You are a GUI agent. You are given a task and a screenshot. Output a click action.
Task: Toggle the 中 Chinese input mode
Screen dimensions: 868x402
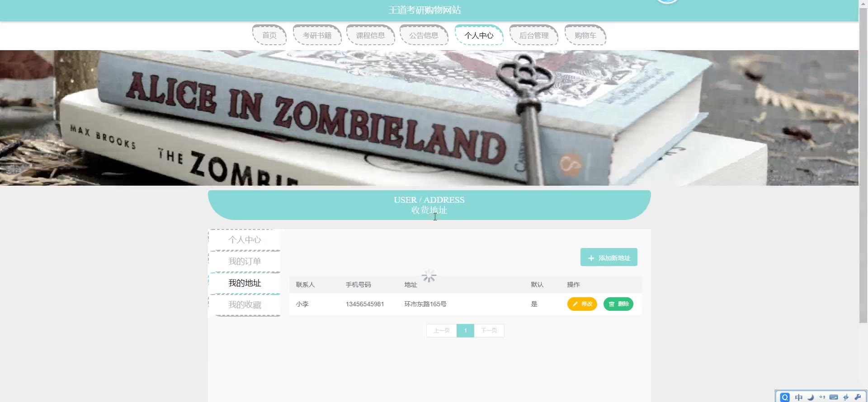pos(799,397)
